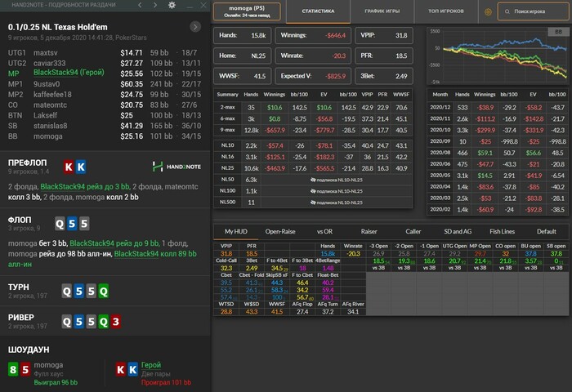Select the 9-max row in the Summary table
The height and width of the screenshot is (392, 572).
pyautogui.click(x=313, y=130)
